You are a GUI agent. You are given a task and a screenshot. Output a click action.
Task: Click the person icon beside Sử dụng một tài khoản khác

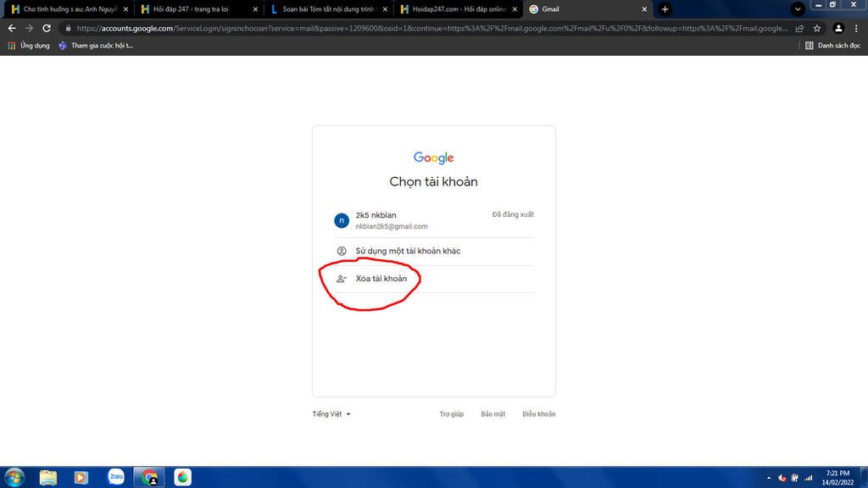(x=342, y=251)
